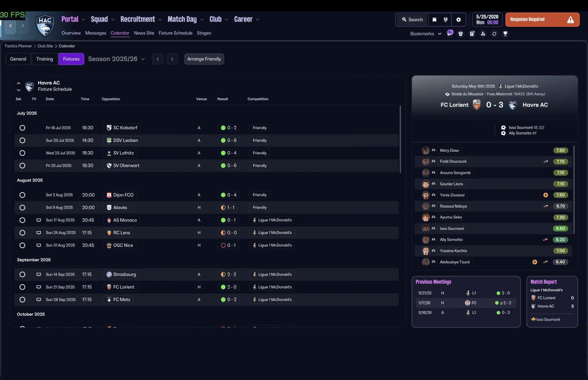The height and width of the screenshot is (380, 588).
Task: Select the DSV Leoben fixture radio button
Action: 22,140
